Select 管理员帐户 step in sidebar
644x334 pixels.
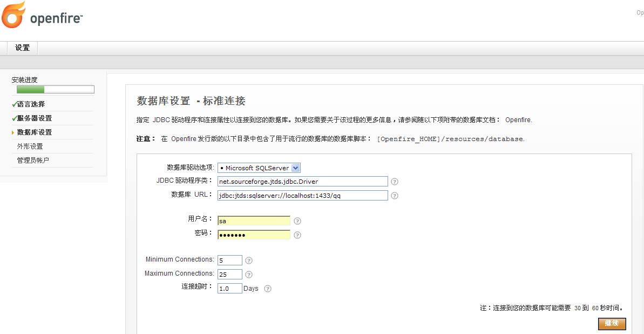click(x=33, y=161)
